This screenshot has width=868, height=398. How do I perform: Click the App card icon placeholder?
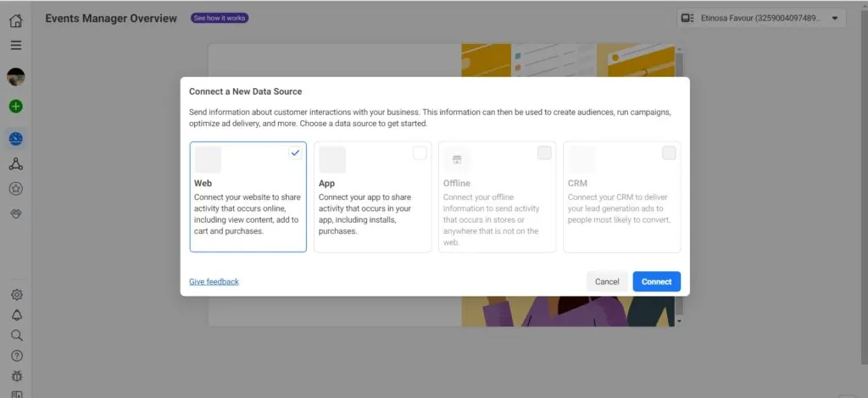pyautogui.click(x=332, y=160)
